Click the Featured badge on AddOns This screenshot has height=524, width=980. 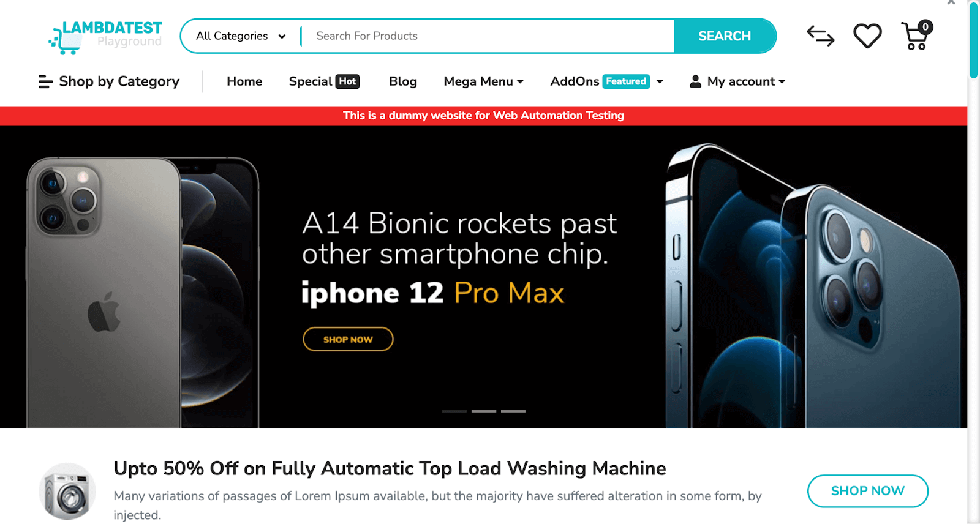(626, 81)
